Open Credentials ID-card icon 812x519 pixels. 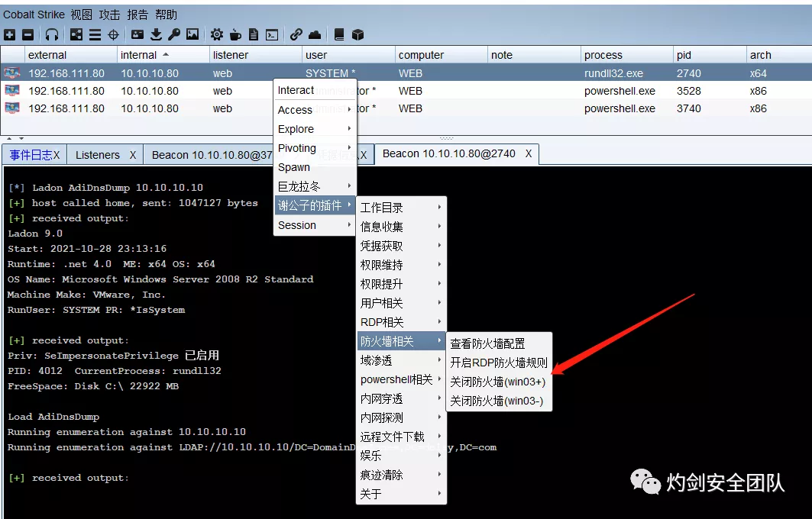point(137,34)
